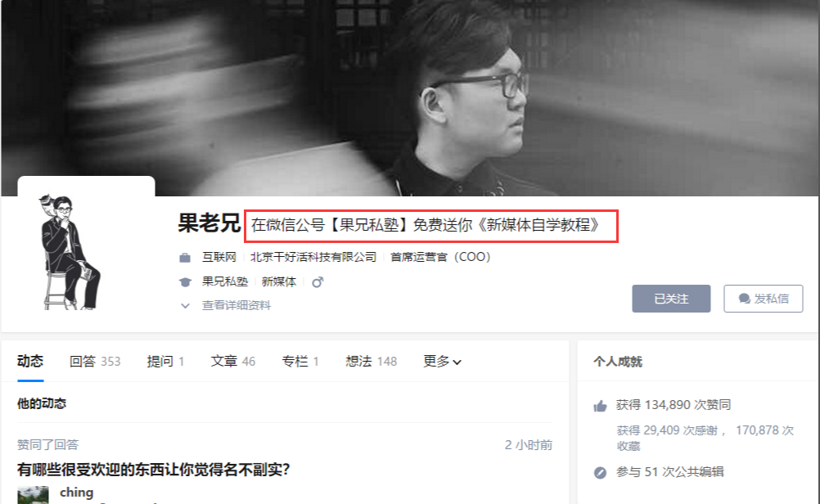
Task: Open the 果老兄 profile avatar illustration
Action: click(69, 252)
